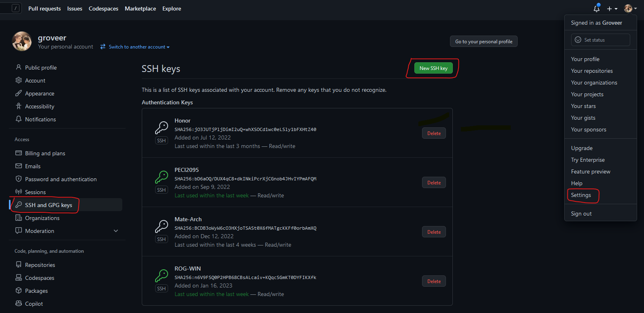
Task: Select Settings in the user menu
Action: point(581,195)
